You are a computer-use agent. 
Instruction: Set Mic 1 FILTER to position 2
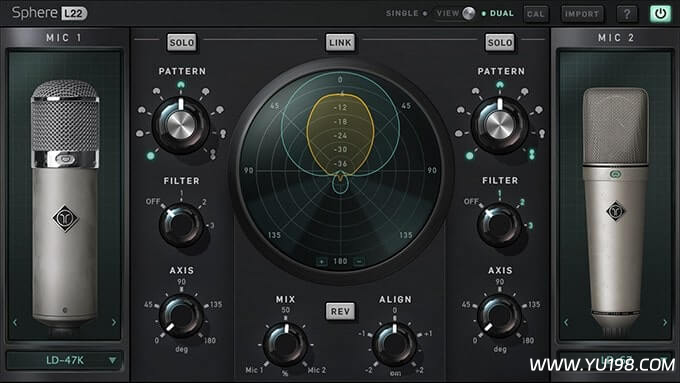tap(204, 202)
